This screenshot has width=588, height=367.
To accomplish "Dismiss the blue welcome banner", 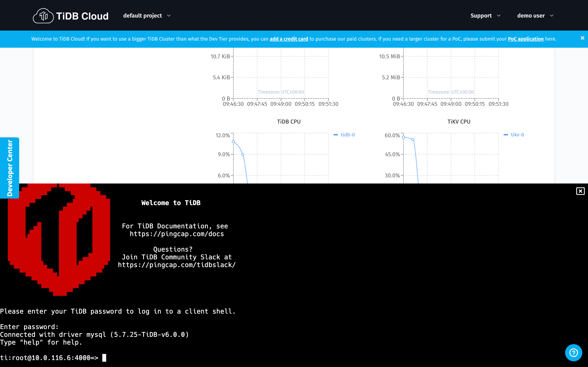I will [582, 38].
